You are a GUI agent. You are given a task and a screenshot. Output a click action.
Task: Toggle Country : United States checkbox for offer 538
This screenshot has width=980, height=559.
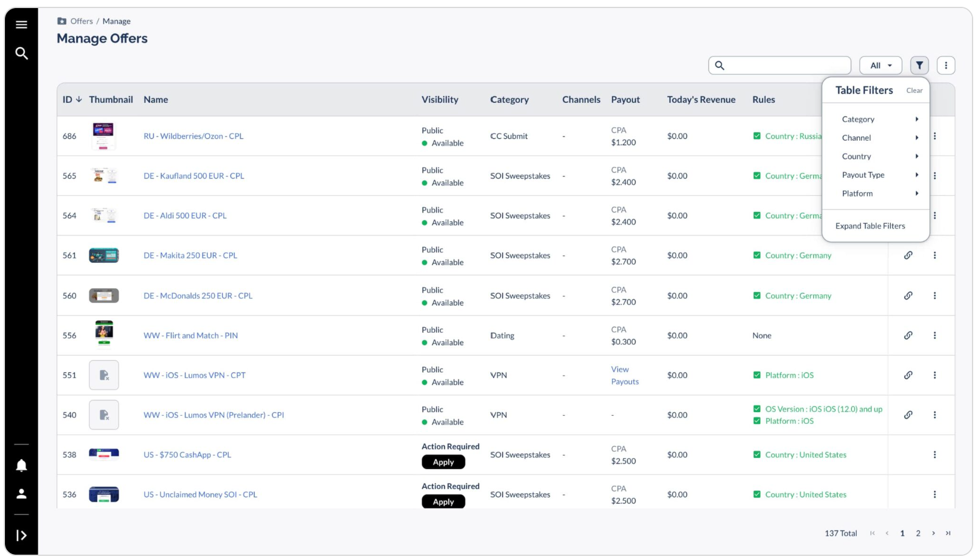tap(757, 455)
